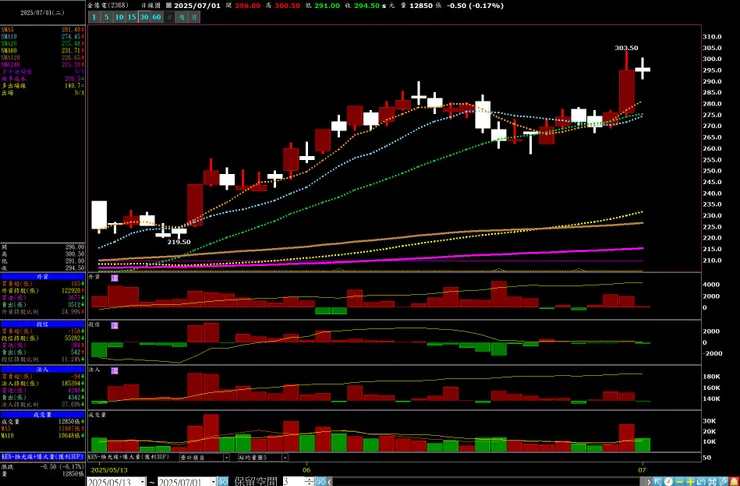Click the 06 month axis marker
This screenshot has width=740, height=486.
pyautogui.click(x=306, y=470)
